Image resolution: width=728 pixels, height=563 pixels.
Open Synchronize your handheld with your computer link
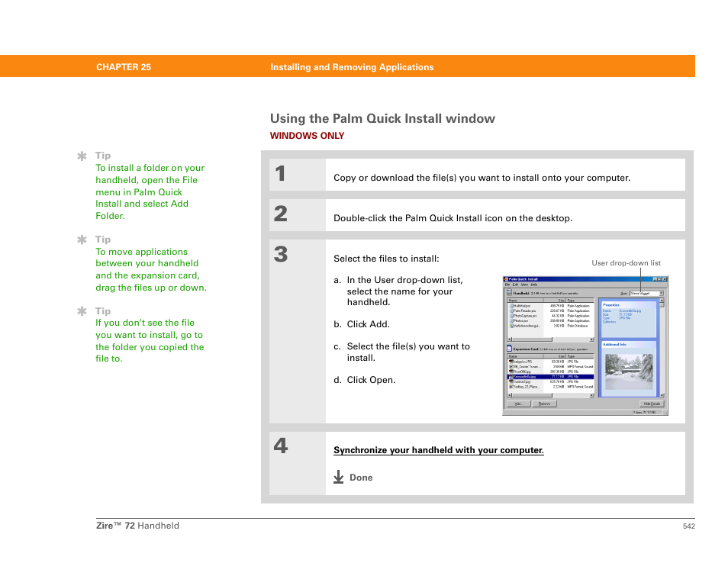(x=438, y=450)
